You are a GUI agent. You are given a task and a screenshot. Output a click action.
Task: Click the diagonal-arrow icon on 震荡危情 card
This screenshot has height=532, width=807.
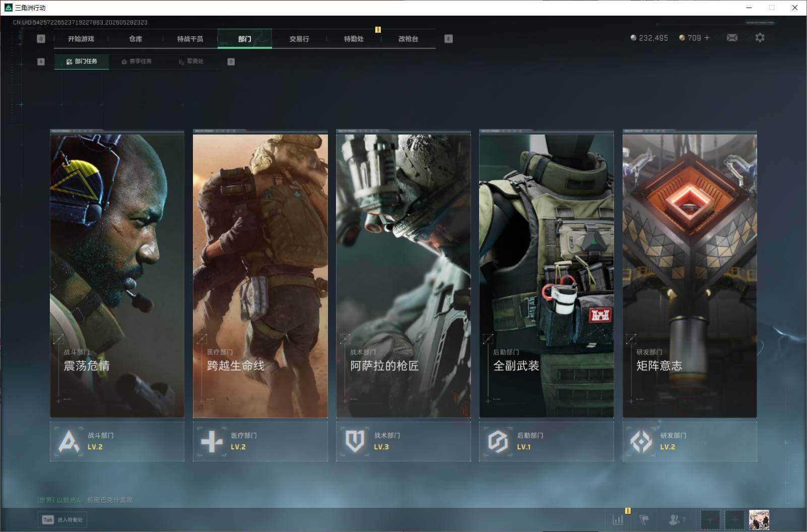tap(58, 339)
